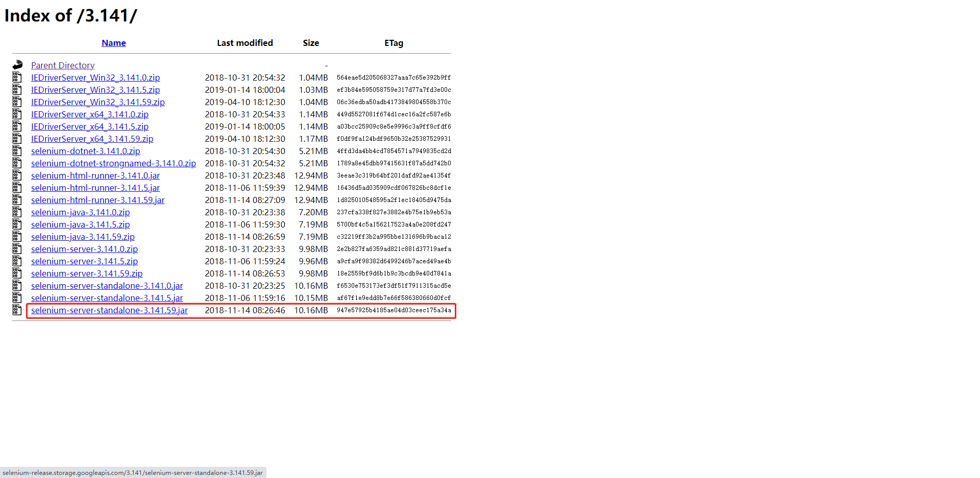Click the 'Size' column header
The height and width of the screenshot is (478, 980).
311,43
